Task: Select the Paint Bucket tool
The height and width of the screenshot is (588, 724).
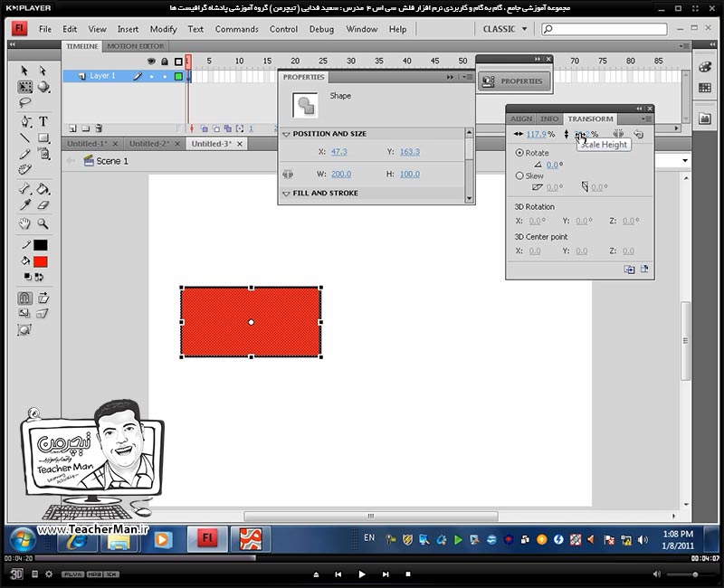Action: [43, 188]
